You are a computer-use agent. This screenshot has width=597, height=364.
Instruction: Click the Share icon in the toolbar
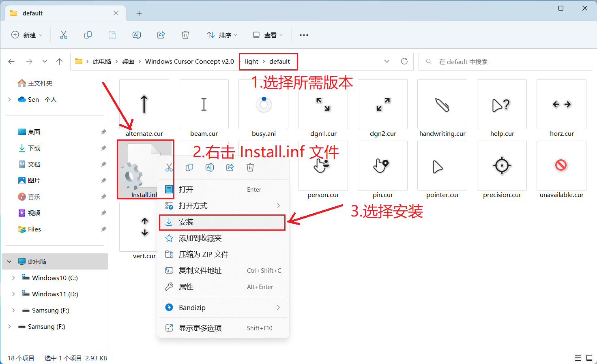point(161,35)
